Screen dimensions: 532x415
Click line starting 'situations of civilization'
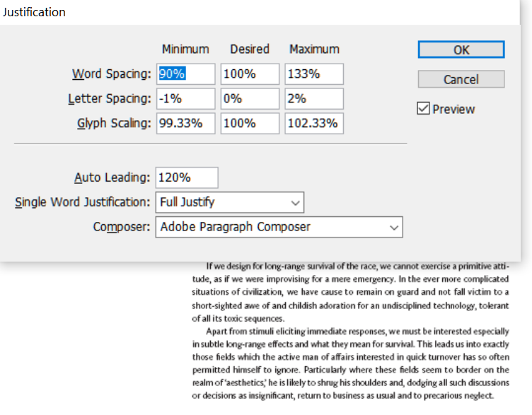click(x=350, y=292)
